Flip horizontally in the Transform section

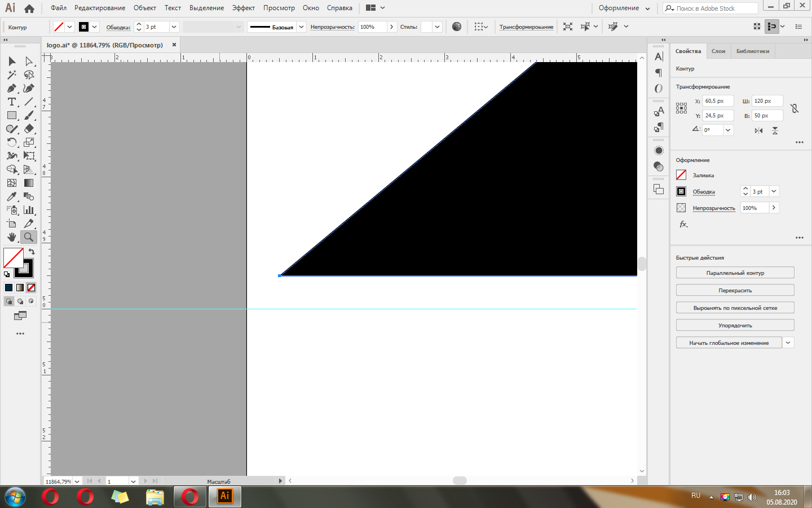758,130
